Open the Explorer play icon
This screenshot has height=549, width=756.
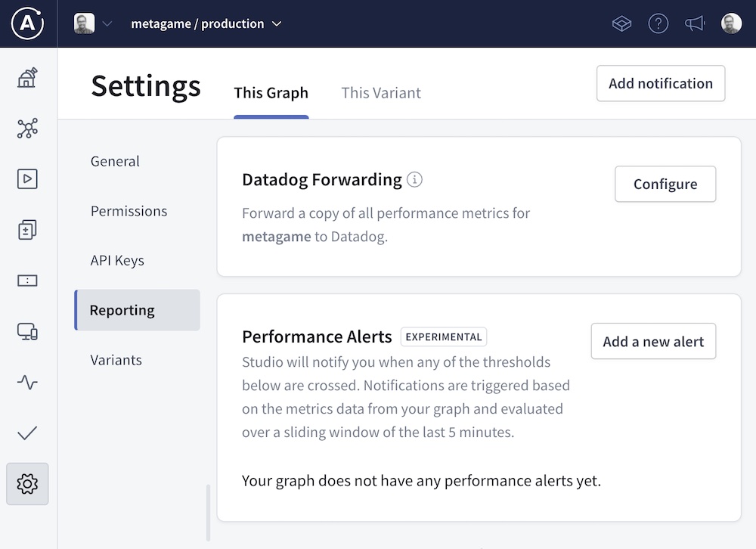tap(27, 179)
